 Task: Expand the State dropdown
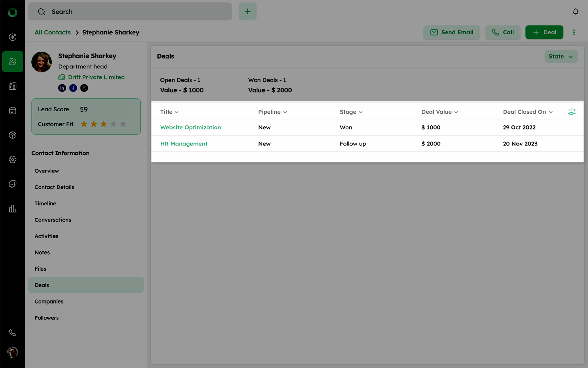coord(561,56)
